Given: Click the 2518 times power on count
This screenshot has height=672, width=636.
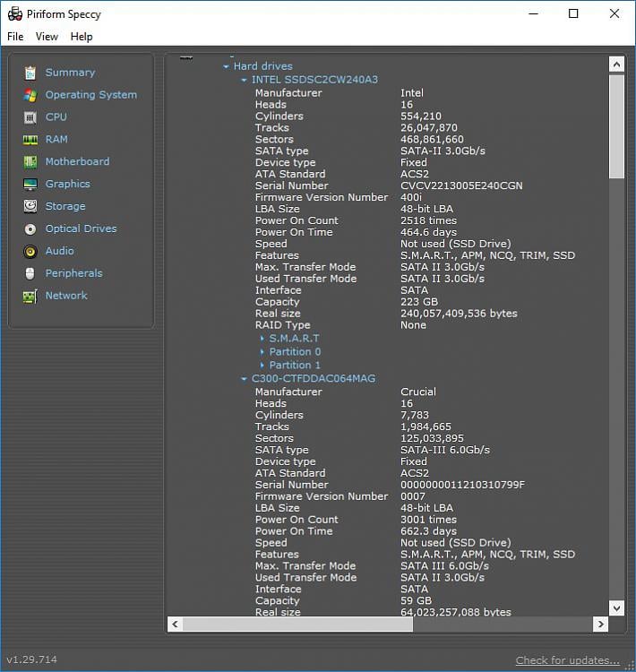Looking at the screenshot, I should click(x=428, y=220).
